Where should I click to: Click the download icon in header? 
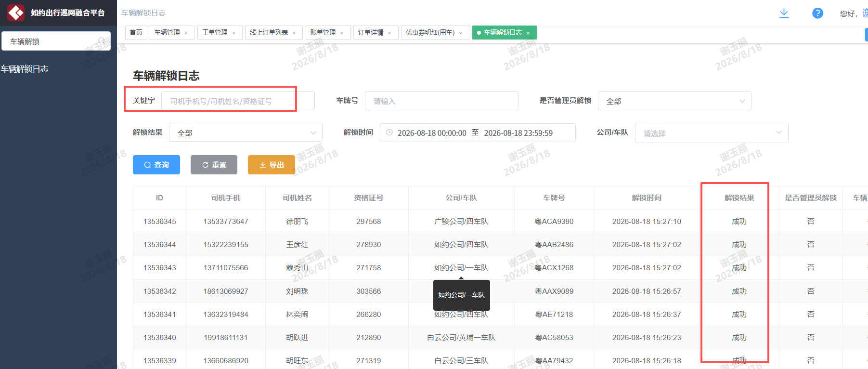pyautogui.click(x=784, y=13)
